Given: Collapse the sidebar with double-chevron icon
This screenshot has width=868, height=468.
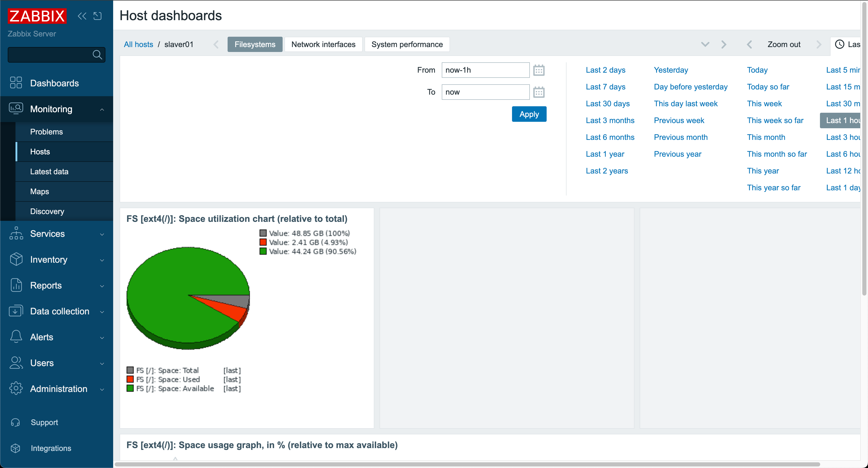Looking at the screenshot, I should (x=82, y=16).
